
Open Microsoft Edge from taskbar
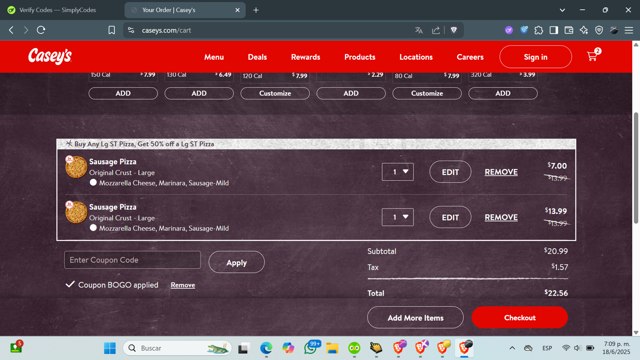point(266,348)
